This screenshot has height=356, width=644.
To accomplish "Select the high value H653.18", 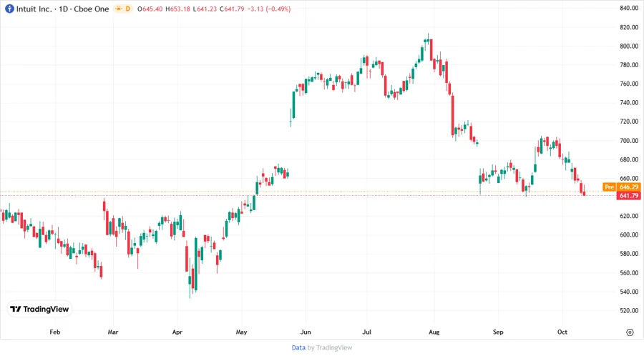I will [178, 9].
